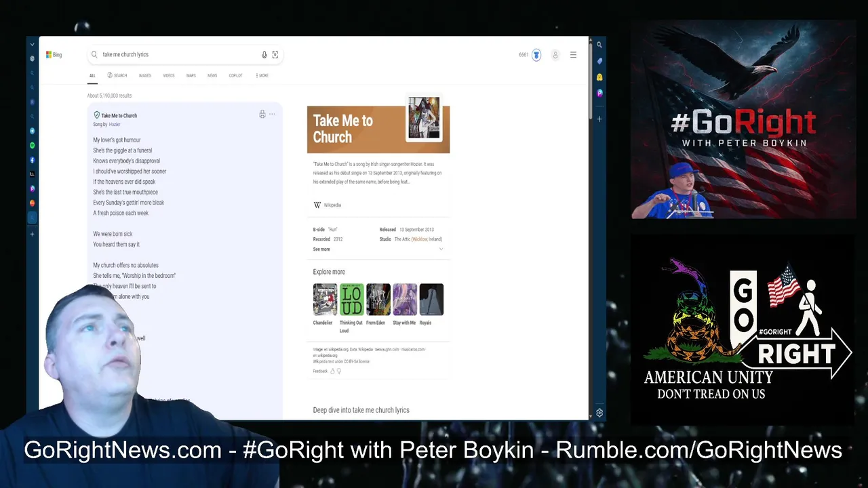
Task: Open Edge sidebar shopping tag icon
Action: point(599,61)
